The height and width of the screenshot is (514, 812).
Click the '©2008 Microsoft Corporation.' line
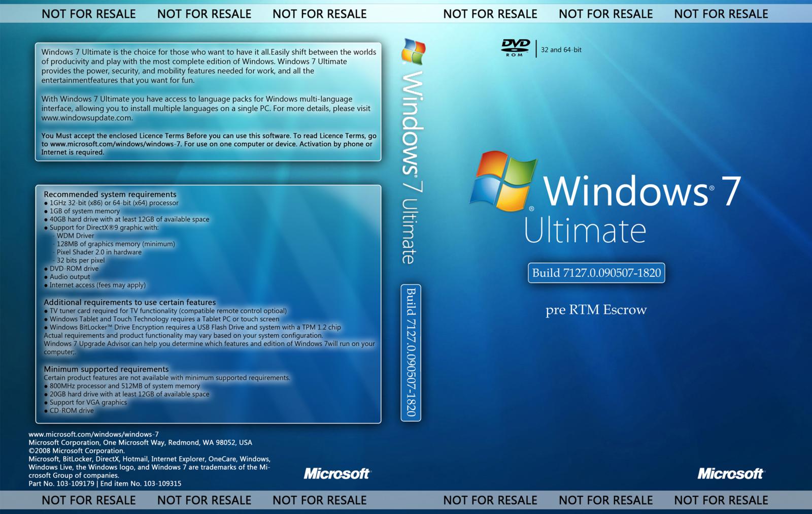[x=76, y=451]
